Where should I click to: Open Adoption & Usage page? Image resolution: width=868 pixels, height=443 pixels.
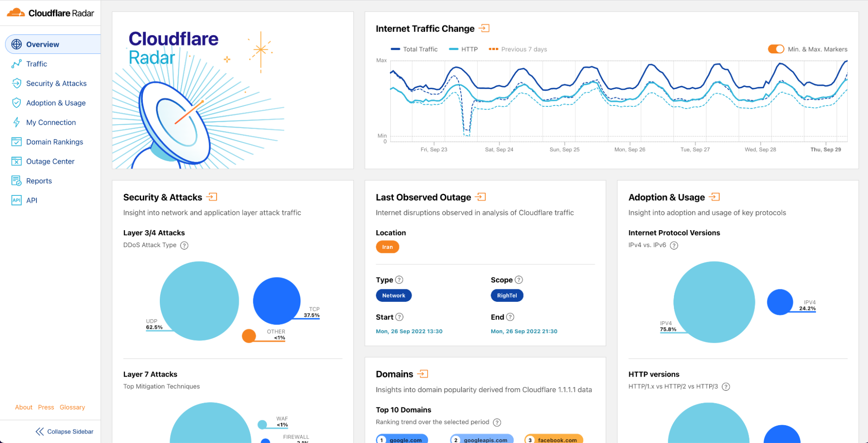(56, 103)
